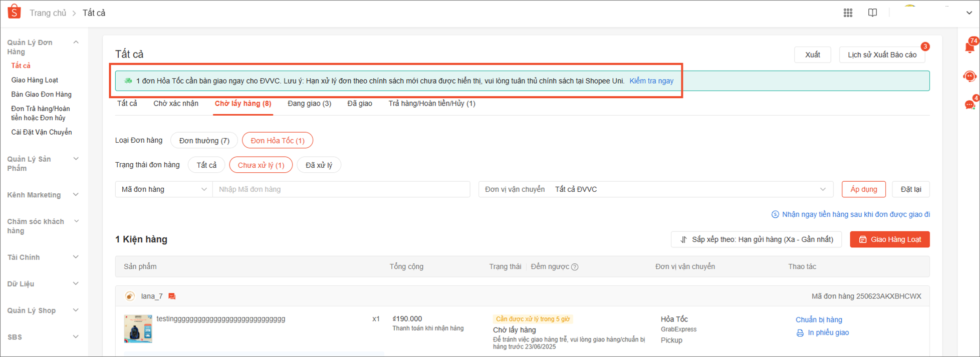Image resolution: width=980 pixels, height=357 pixels.
Task: Open the Mã đơn hàng dropdown
Action: click(x=164, y=189)
